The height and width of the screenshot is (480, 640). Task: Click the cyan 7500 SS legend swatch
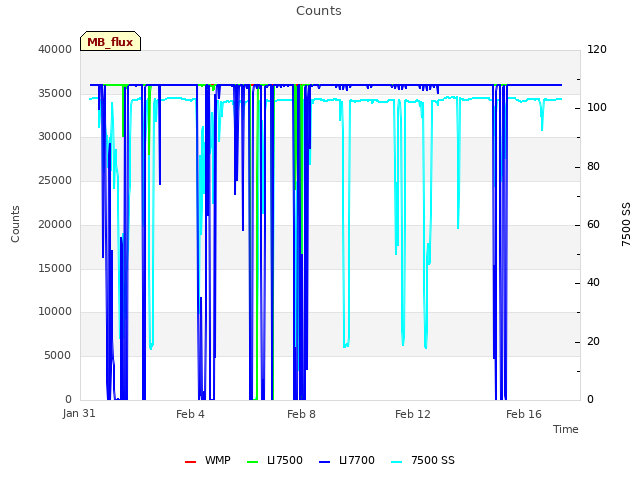click(397, 462)
